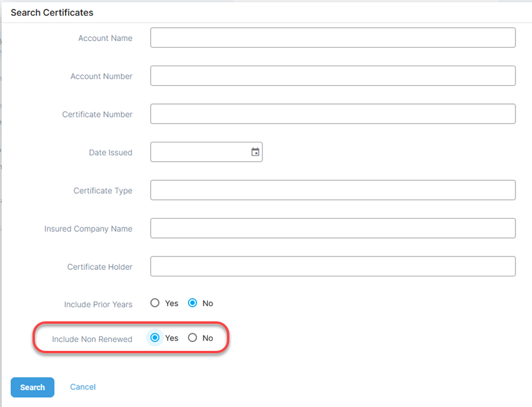Select No for Include Non Renewed
Image resolution: width=532 pixels, height=407 pixels.
point(192,338)
